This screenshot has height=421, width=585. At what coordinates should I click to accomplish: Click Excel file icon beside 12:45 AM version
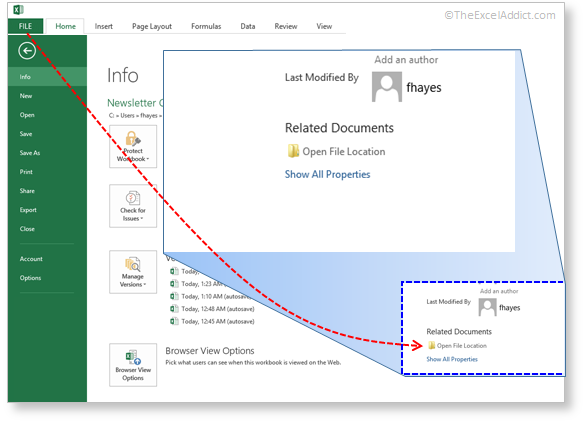(x=174, y=321)
